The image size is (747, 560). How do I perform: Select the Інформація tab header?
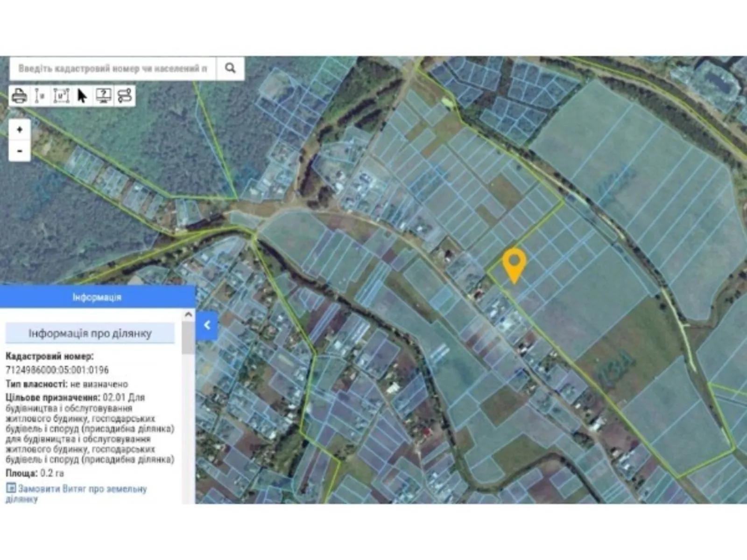[97, 297]
